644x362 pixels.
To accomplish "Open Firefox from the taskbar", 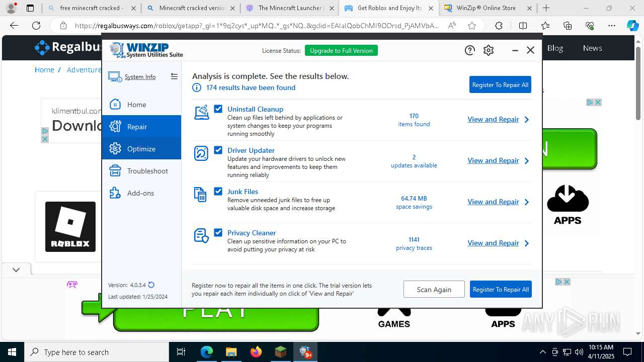I will coord(256,352).
